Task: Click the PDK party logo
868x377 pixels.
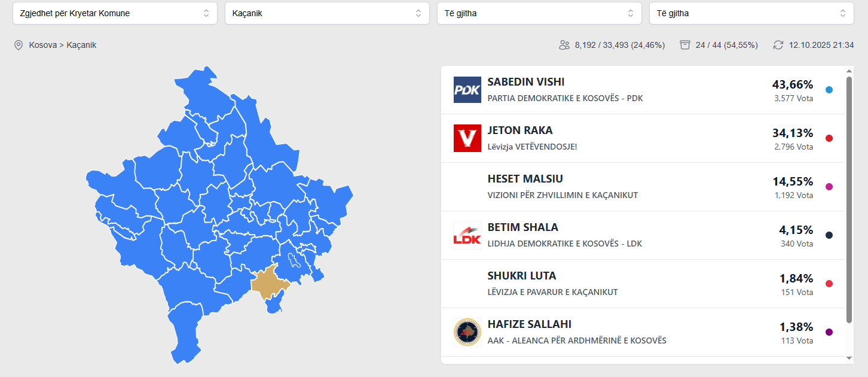Action: [467, 90]
